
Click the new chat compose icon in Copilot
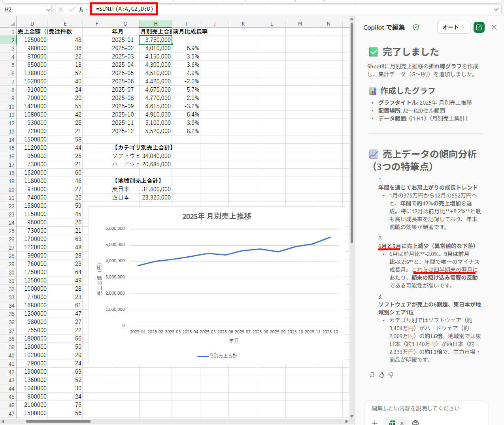[x=479, y=27]
